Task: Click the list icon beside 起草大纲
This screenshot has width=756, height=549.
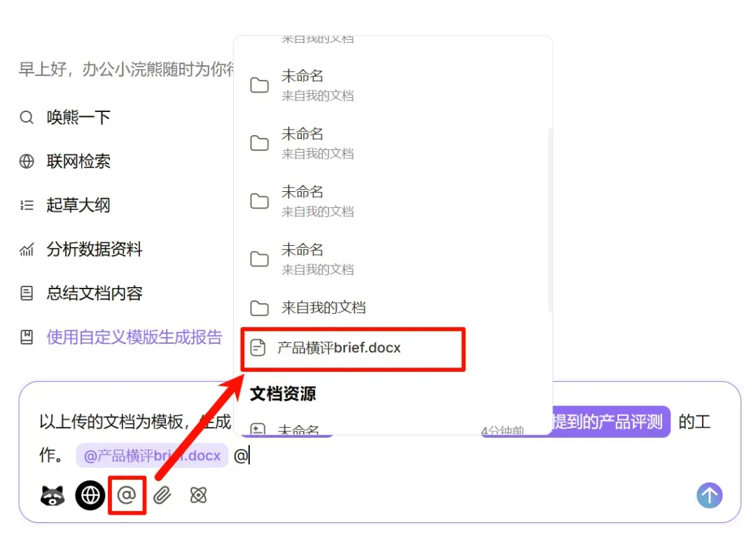Action: click(27, 205)
